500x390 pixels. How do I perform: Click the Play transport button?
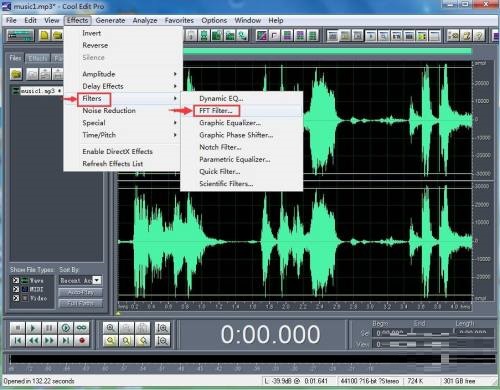click(x=33, y=328)
